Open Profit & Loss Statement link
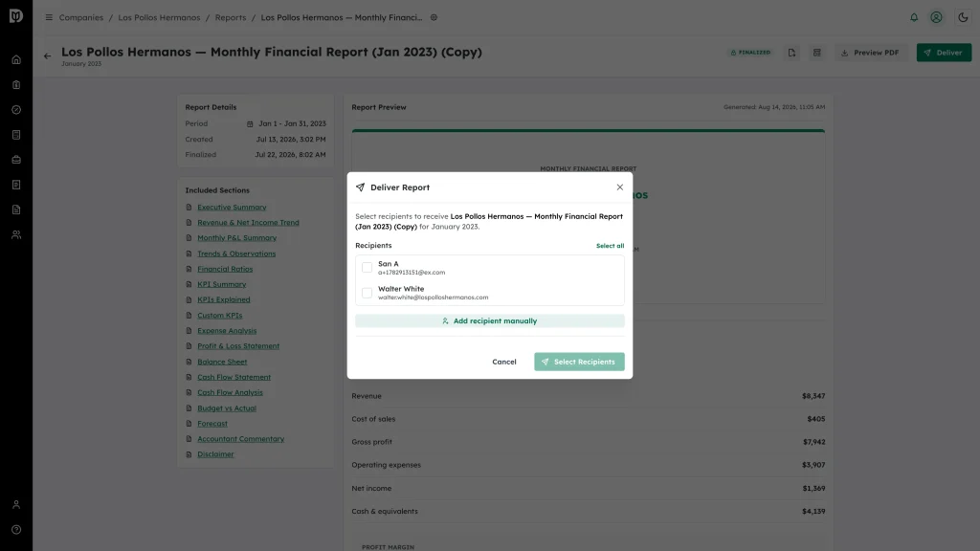Screen dimensions: 980x551 (238, 346)
